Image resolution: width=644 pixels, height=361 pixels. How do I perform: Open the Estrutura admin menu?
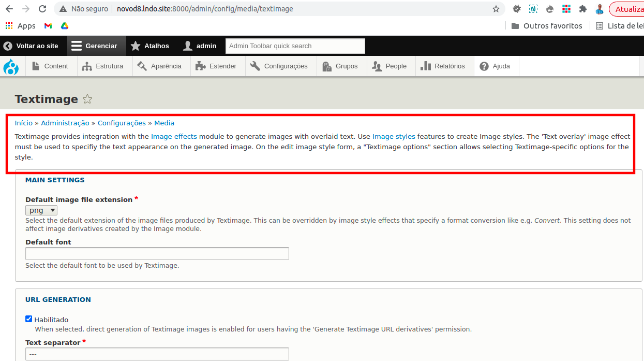103,66
